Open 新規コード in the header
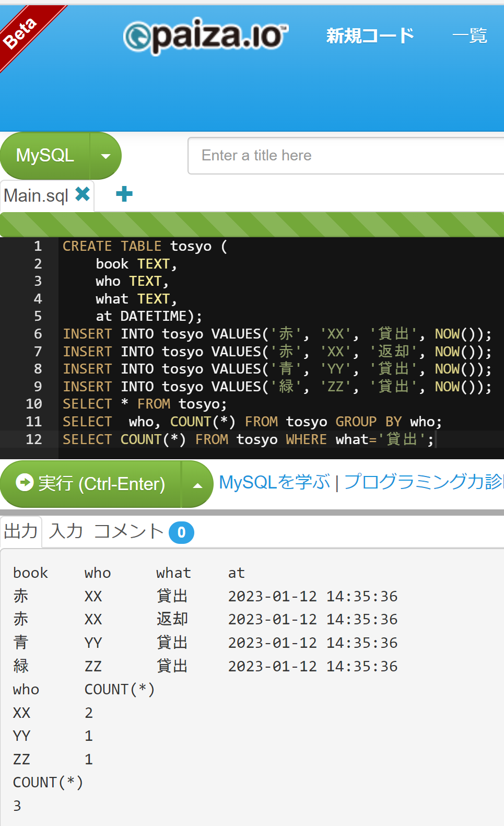Screen dimensions: 504x826 (370, 36)
